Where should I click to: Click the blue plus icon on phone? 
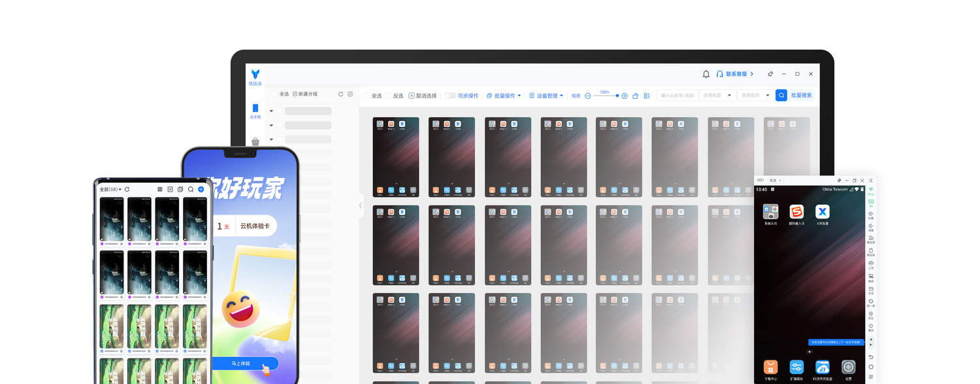tap(201, 189)
